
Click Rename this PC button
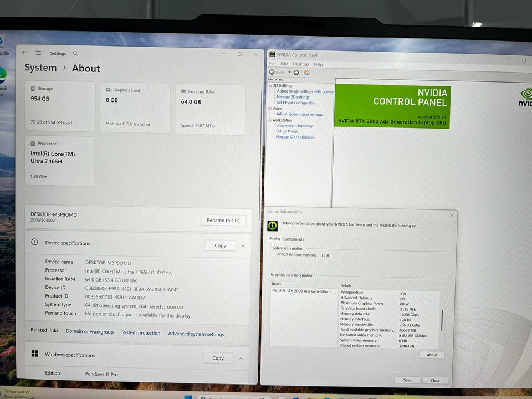(x=223, y=220)
